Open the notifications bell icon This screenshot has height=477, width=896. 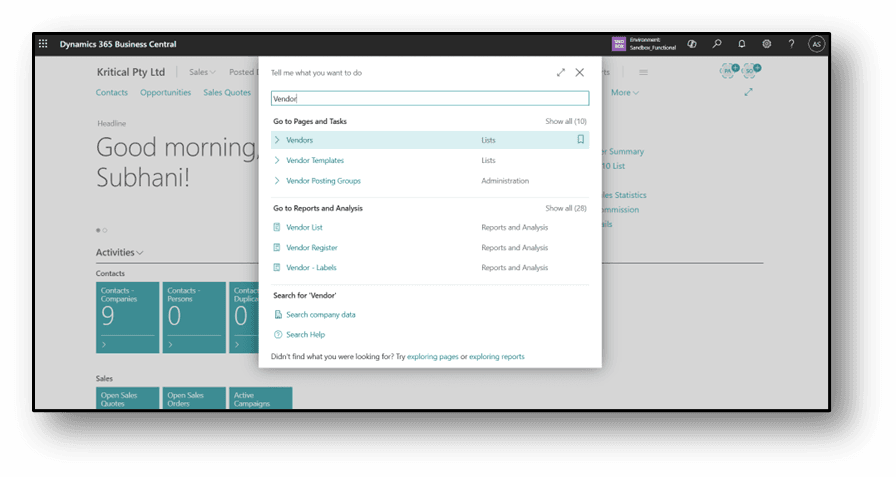(x=742, y=44)
